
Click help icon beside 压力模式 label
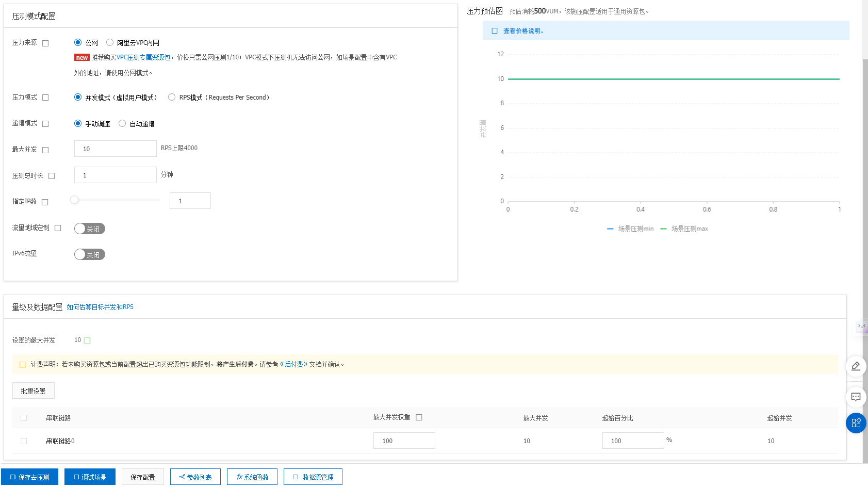[45, 98]
